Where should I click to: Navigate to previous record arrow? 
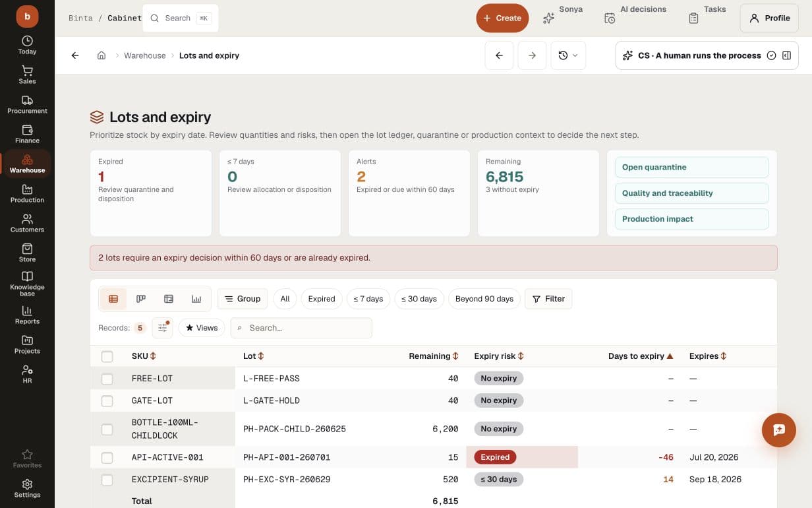[x=499, y=55]
